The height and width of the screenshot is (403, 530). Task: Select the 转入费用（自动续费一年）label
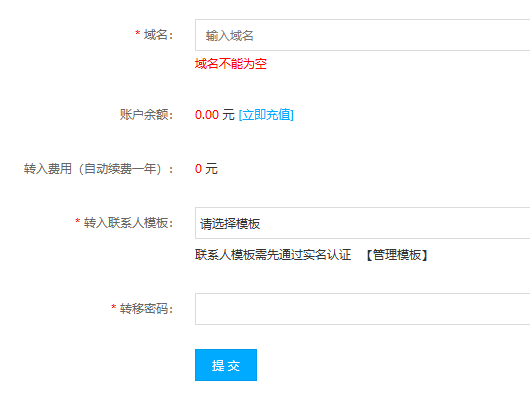[x=98, y=169]
